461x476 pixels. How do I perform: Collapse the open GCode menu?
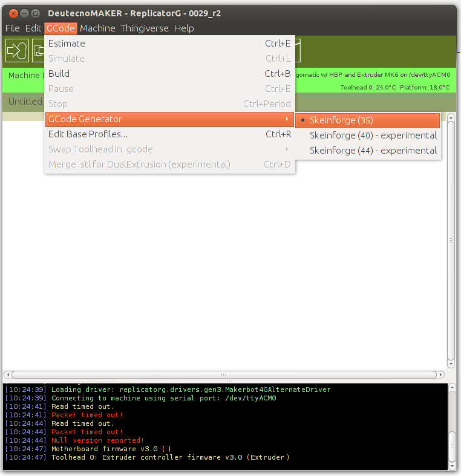pos(60,28)
